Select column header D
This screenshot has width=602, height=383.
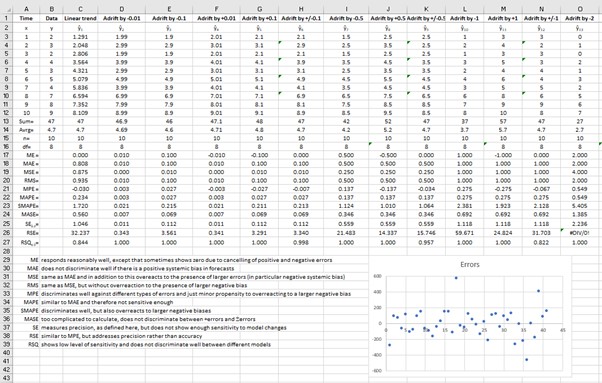tap(122, 9)
